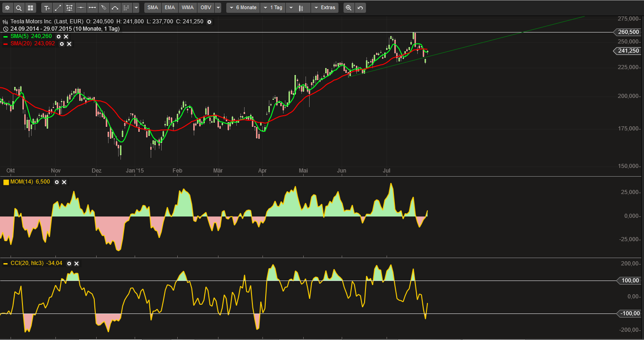Click the magnifier search icon
Screen dimensions: 644x340
[x=19, y=8]
